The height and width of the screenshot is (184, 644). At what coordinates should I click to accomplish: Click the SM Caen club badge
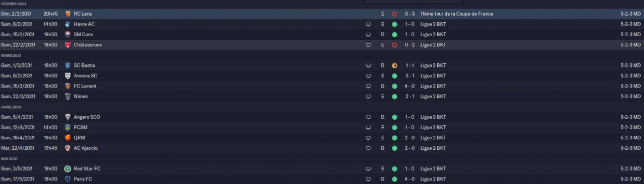pyautogui.click(x=67, y=35)
